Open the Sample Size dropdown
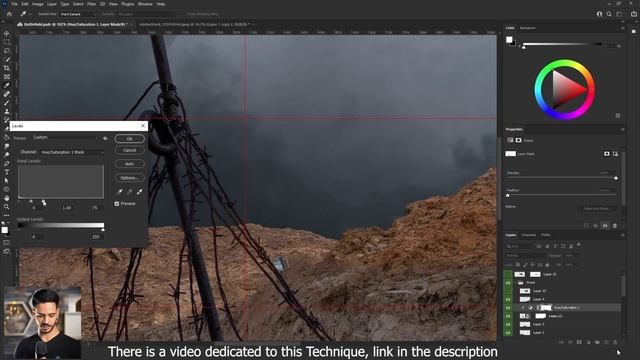 click(x=78, y=14)
